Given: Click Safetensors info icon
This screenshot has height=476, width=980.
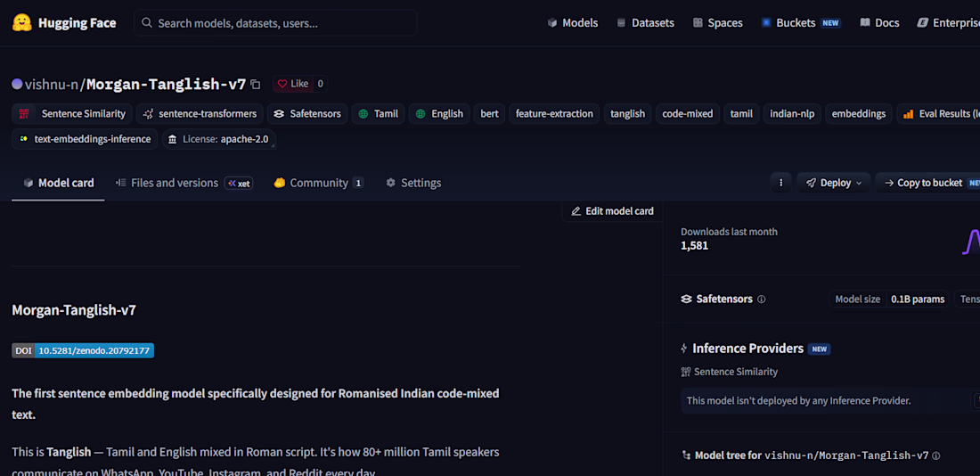Looking at the screenshot, I should [761, 300].
